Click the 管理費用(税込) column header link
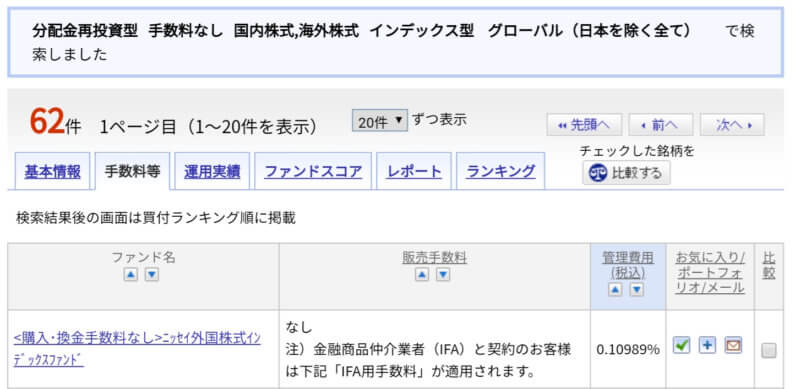This screenshot has height=389, width=800. click(628, 265)
